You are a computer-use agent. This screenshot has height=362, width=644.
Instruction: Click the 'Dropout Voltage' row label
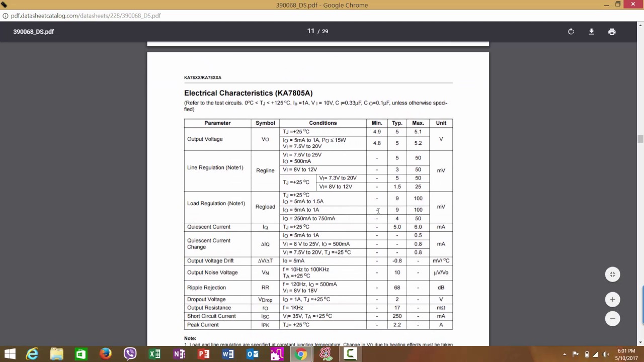pyautogui.click(x=206, y=300)
